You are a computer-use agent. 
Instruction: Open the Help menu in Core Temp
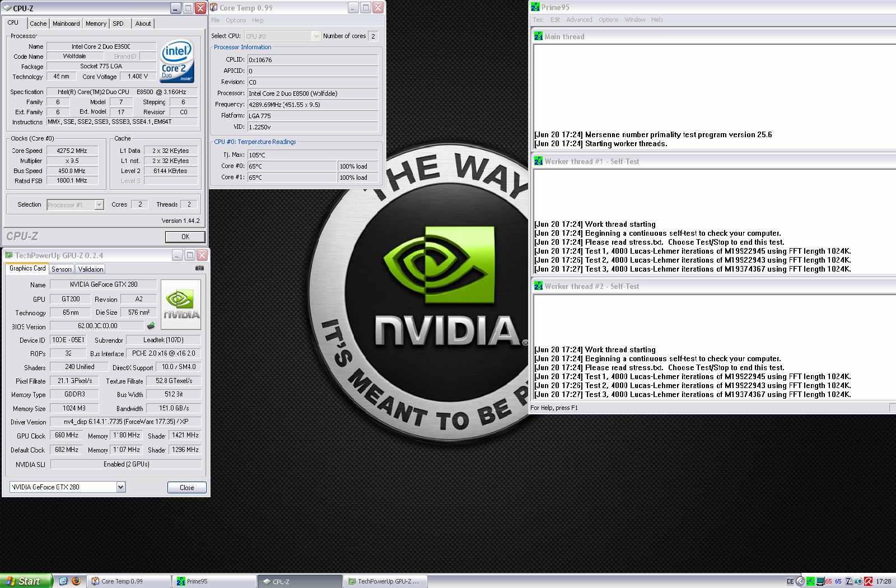(x=258, y=20)
